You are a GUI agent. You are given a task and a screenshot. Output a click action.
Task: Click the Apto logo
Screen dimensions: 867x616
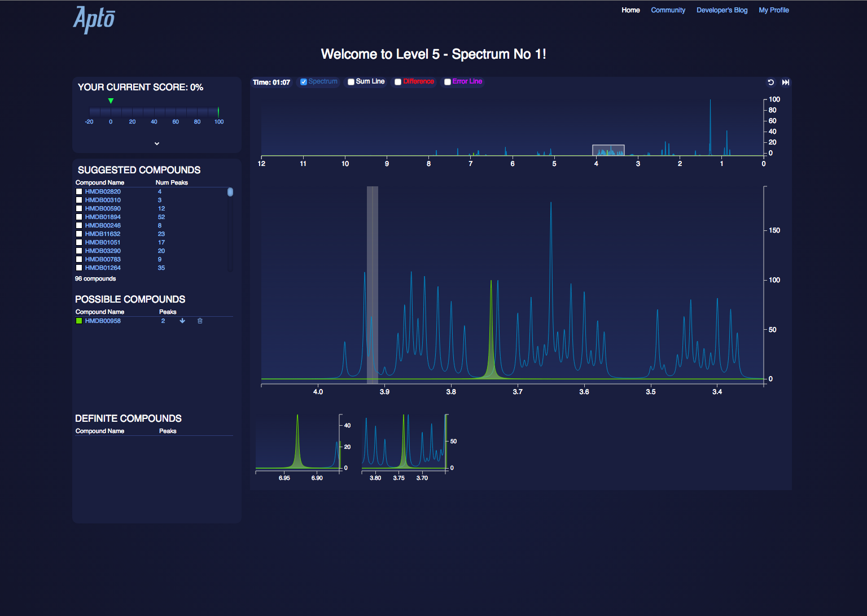(94, 20)
